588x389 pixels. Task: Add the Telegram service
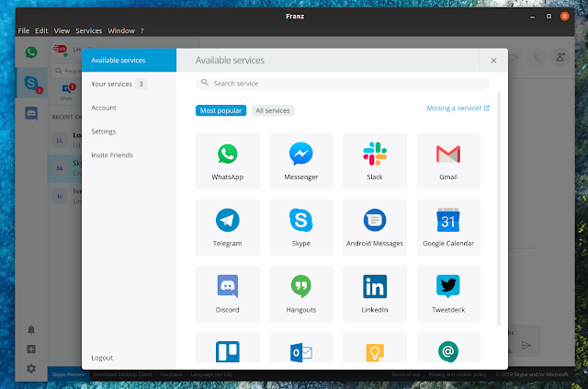pyautogui.click(x=228, y=227)
